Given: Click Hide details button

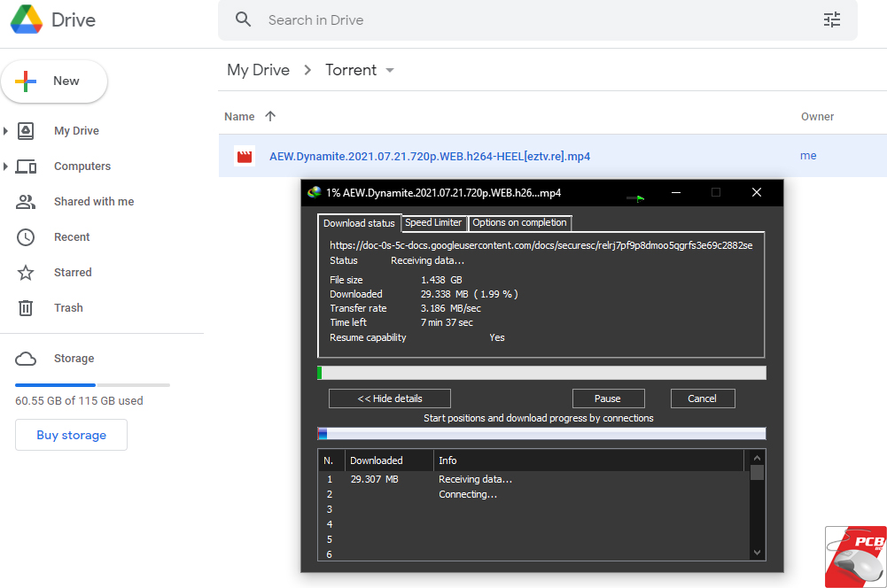Looking at the screenshot, I should coord(390,398).
